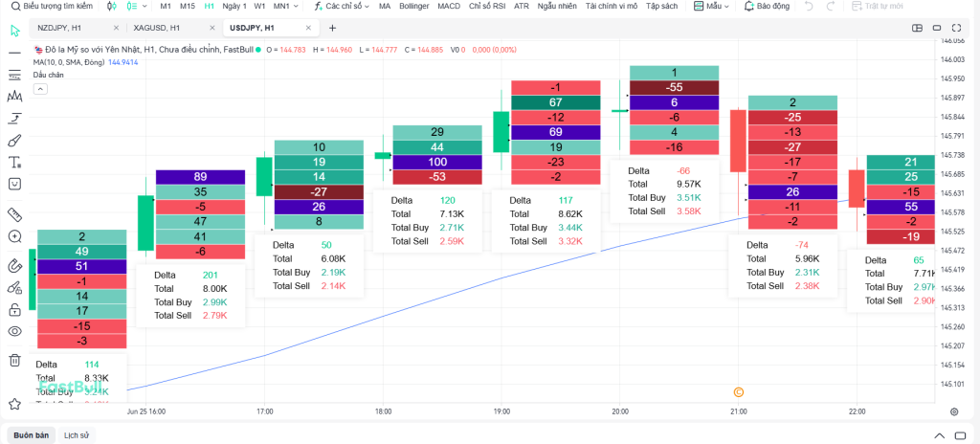Add the Bollinger indicator

(x=413, y=6)
